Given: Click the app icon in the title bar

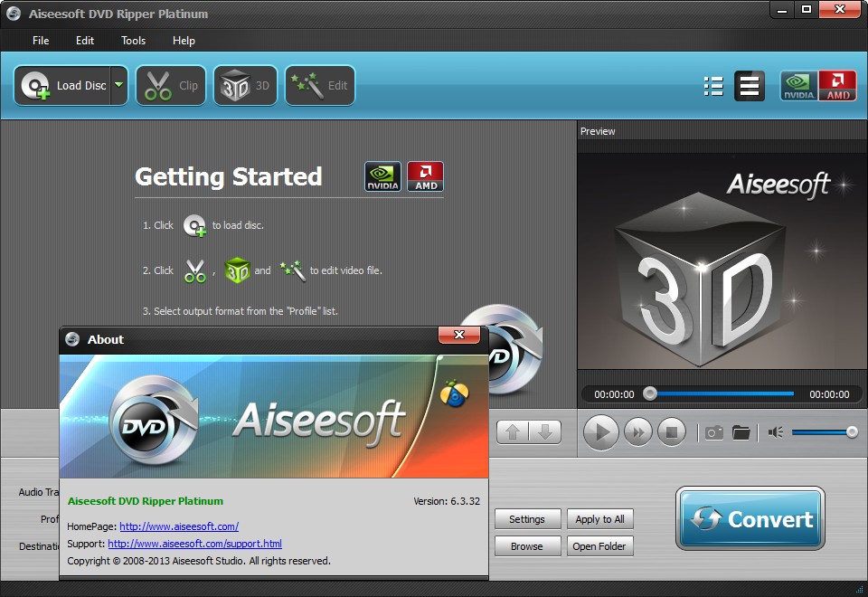Looking at the screenshot, I should [14, 14].
